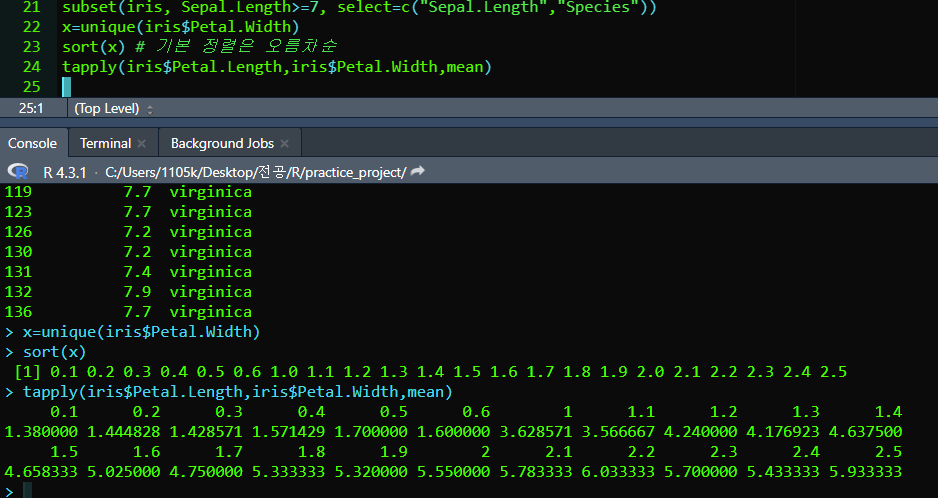938x498 pixels.
Task: Open the (Top Level) scope dropdown
Action: (x=113, y=109)
